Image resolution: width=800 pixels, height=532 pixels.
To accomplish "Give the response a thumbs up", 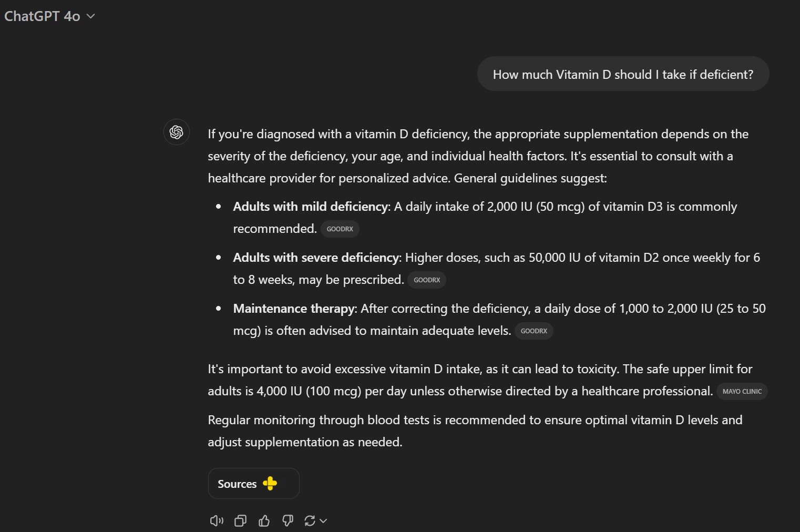I will [264, 520].
